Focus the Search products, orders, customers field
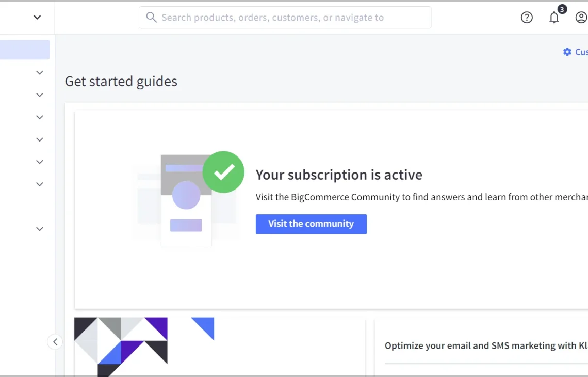Viewport: 588px width, 377px height. (x=285, y=17)
